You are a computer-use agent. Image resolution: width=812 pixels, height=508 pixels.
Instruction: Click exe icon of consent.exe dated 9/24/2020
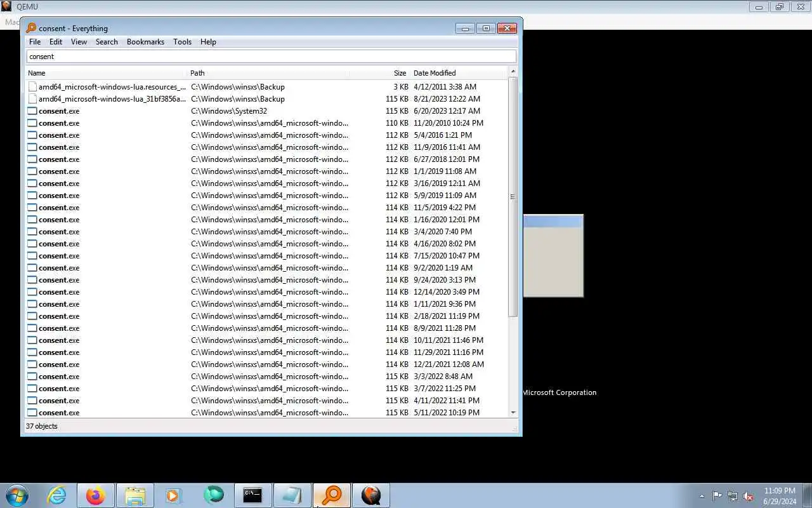[x=32, y=279]
